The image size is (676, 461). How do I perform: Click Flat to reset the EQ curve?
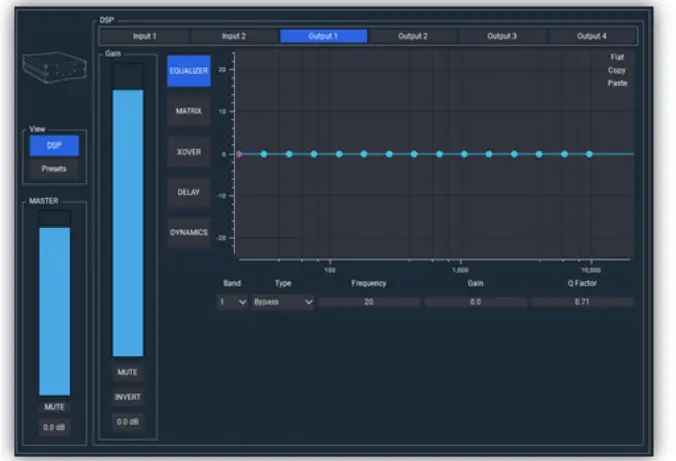point(617,57)
